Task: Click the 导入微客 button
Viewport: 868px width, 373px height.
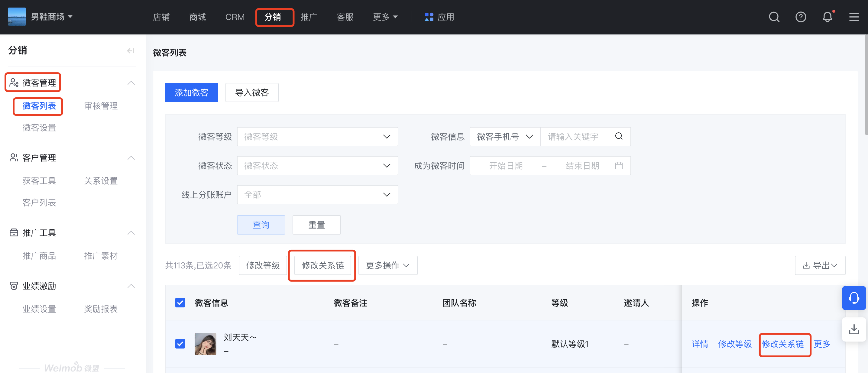Action: 252,92
